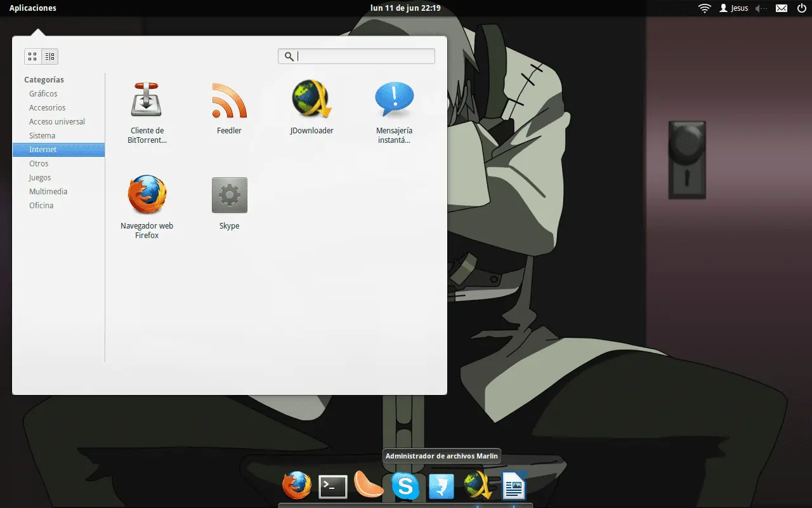Open Skype from the dock

tap(405, 486)
